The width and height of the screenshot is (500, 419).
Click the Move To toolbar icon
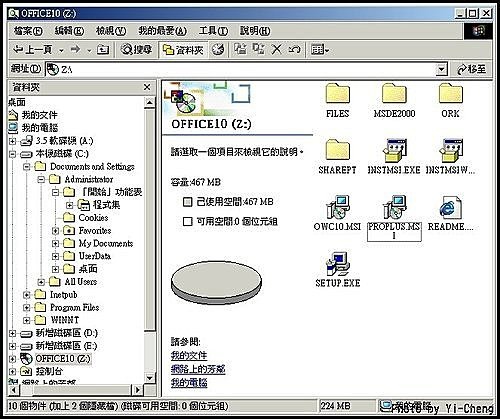pyautogui.click(x=240, y=49)
